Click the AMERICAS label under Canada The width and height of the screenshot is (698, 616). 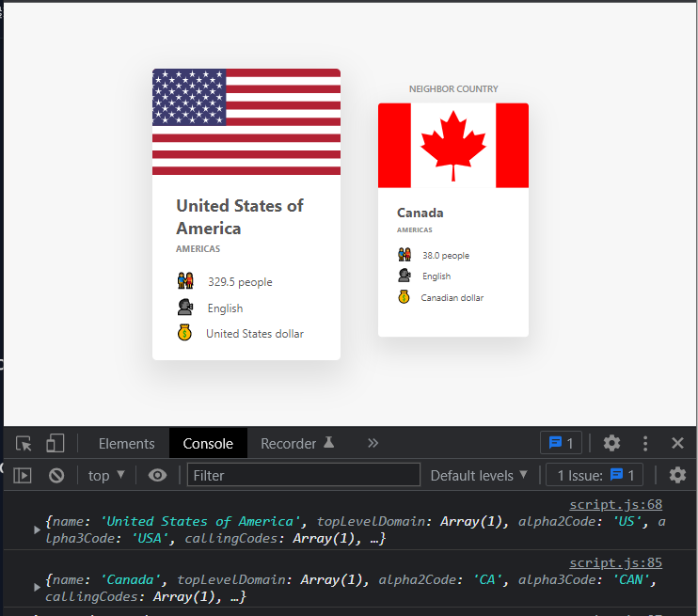[415, 229]
